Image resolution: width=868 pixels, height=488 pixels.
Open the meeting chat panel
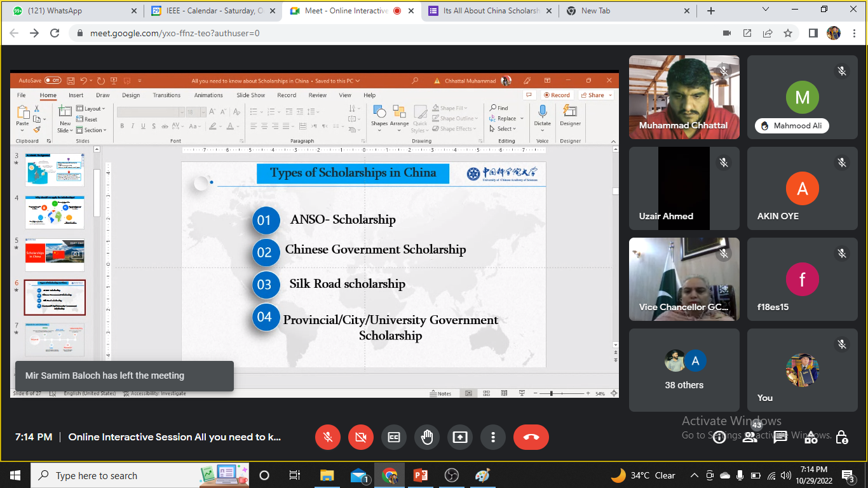(780, 437)
